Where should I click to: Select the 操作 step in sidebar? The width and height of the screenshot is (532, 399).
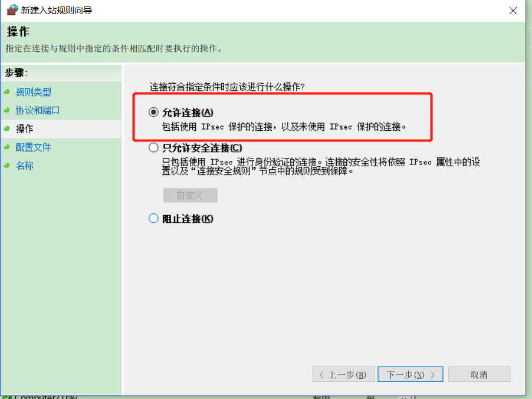click(x=24, y=129)
